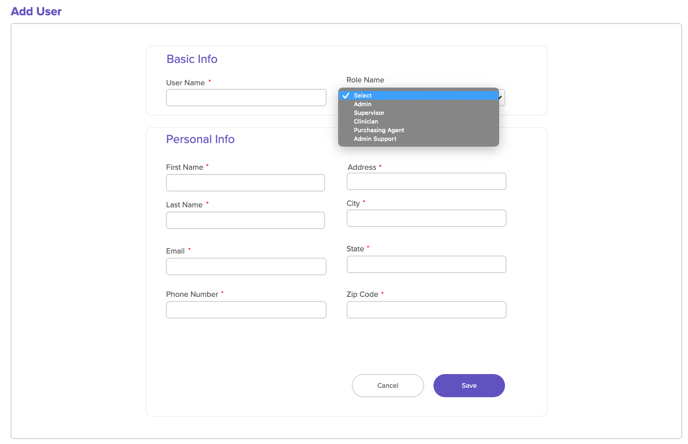Click the Cancel button

(x=388, y=386)
